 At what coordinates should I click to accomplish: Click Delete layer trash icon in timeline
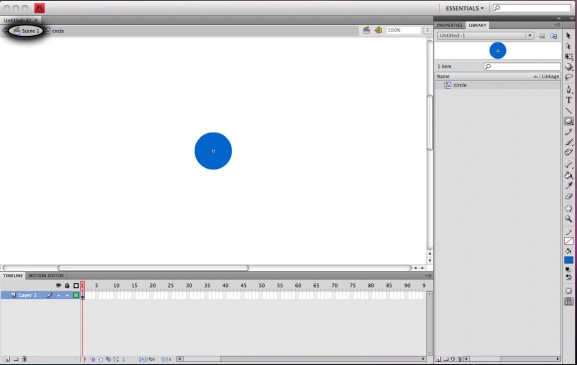[24, 359]
